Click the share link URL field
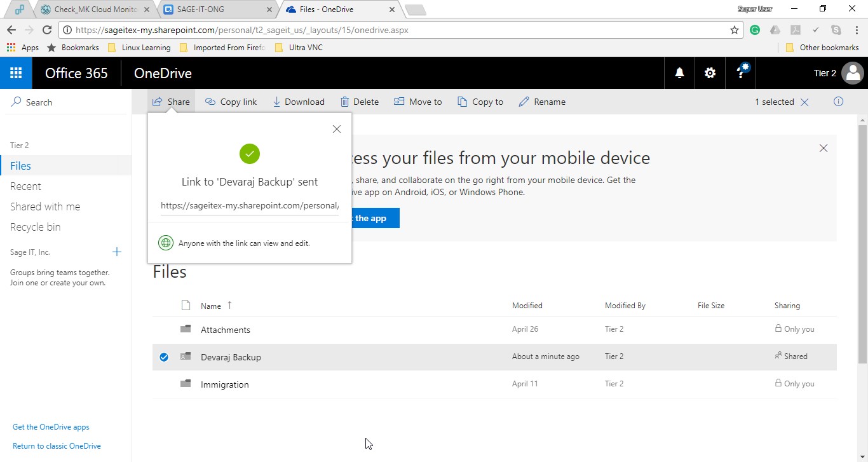 pos(249,206)
